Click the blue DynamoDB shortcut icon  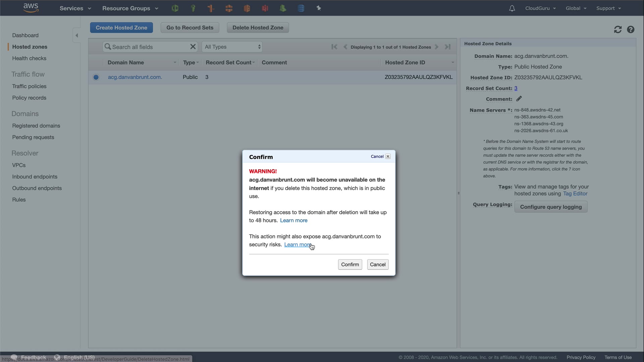pos(301,8)
